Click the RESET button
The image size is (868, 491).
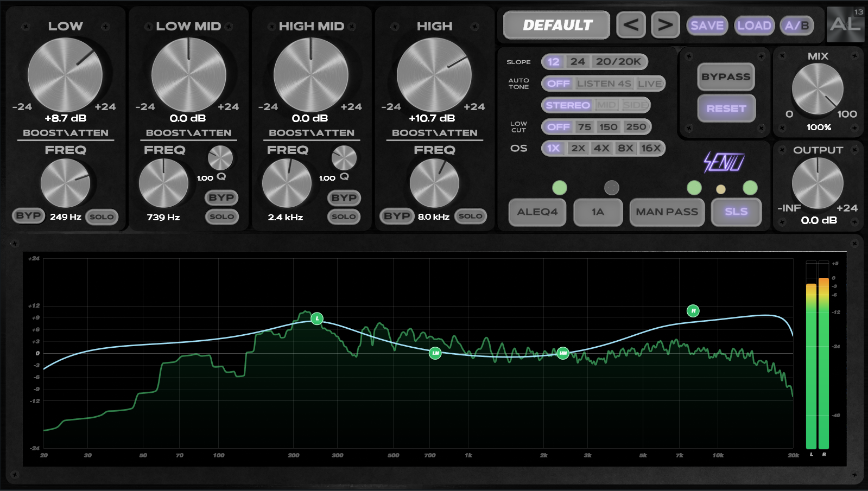pyautogui.click(x=726, y=109)
